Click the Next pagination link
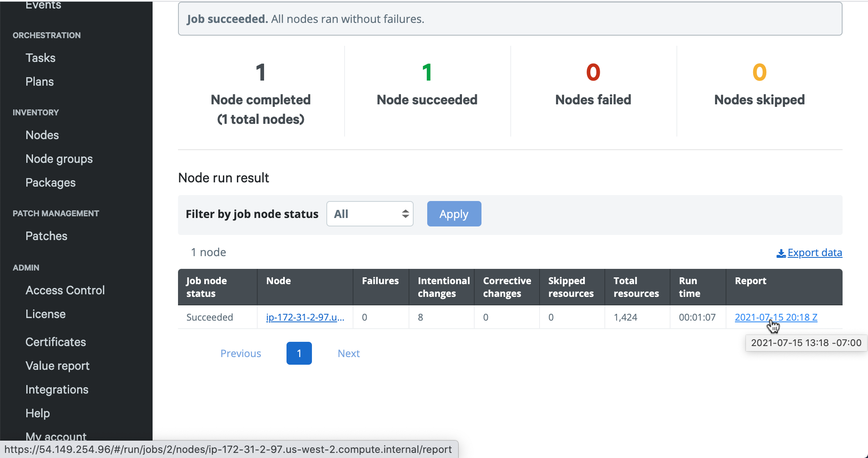 pos(348,353)
